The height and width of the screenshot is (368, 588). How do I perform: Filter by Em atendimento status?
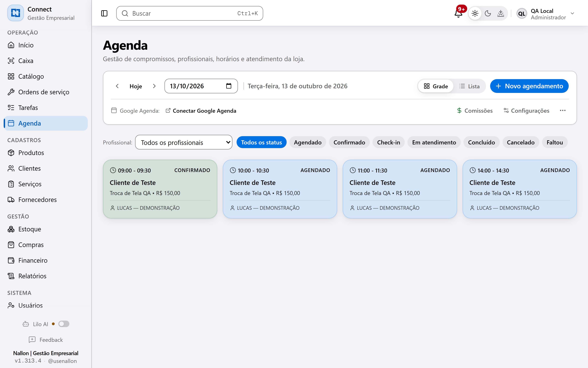tap(434, 142)
